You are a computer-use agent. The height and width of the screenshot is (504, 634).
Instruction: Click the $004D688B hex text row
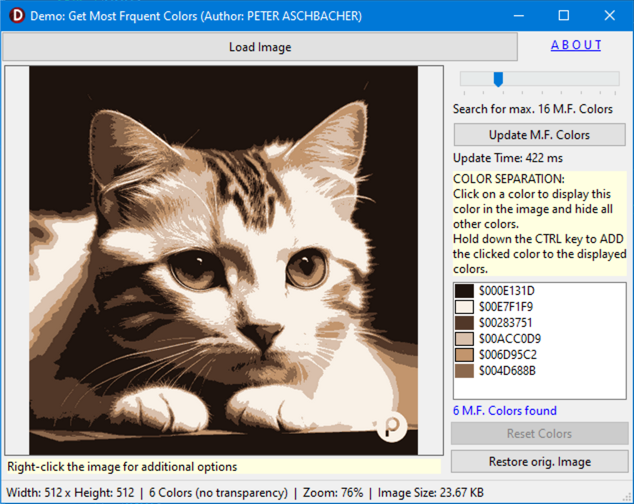pos(507,371)
